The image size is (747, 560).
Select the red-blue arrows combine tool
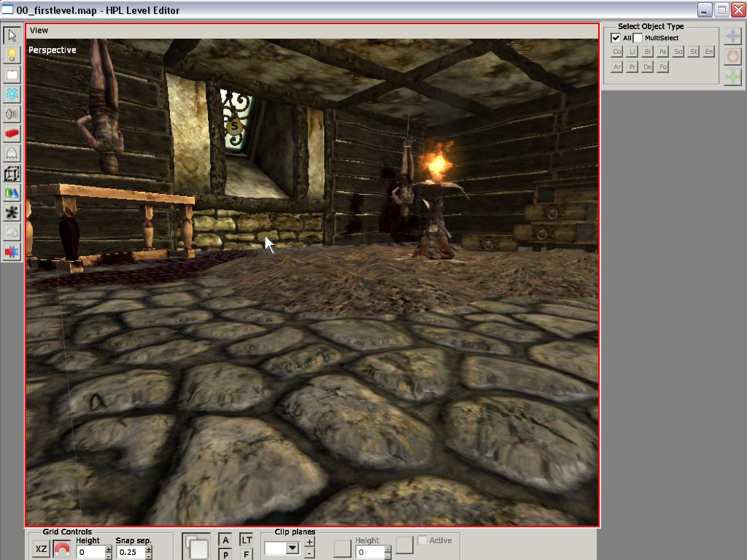(12, 252)
